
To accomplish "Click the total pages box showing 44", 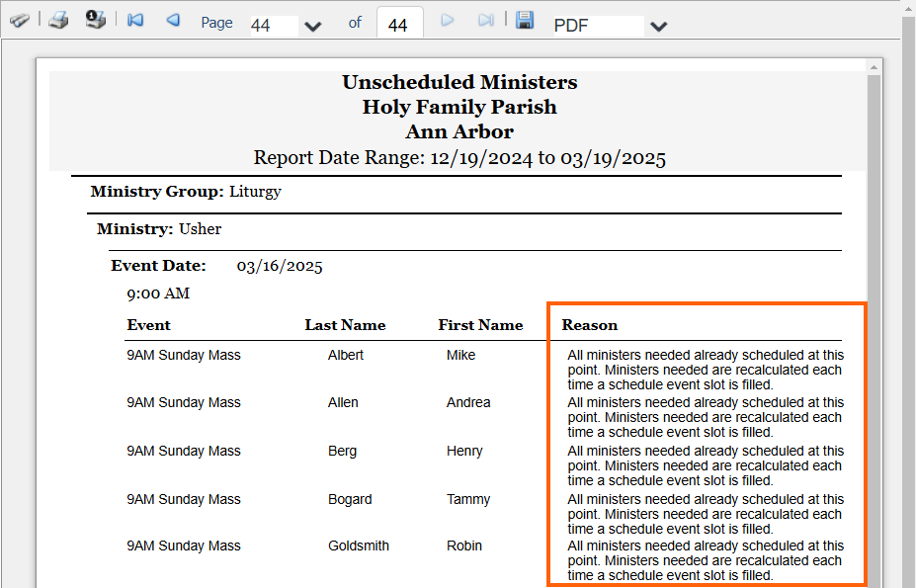I will click(399, 24).
